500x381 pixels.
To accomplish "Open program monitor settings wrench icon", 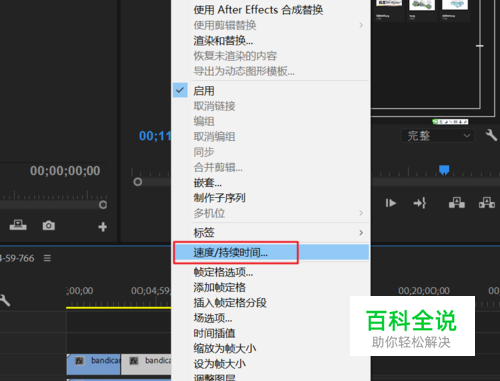I will pyautogui.click(x=491, y=135).
